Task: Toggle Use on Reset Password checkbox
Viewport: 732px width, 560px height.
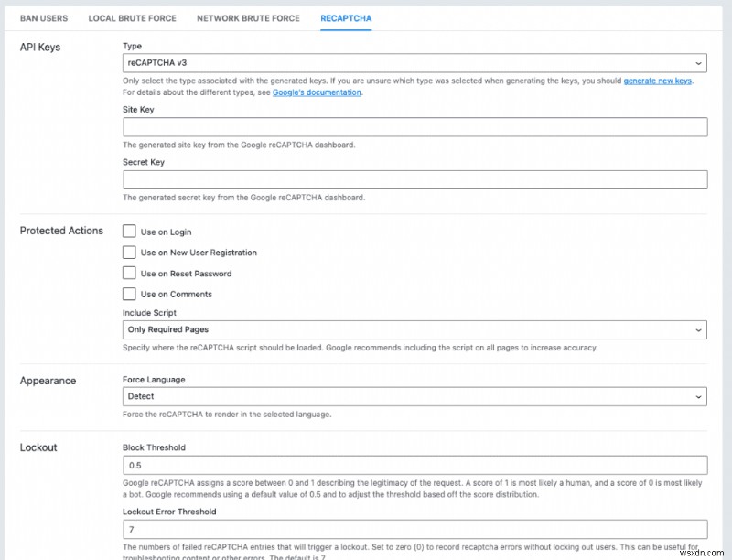Action: tap(129, 273)
